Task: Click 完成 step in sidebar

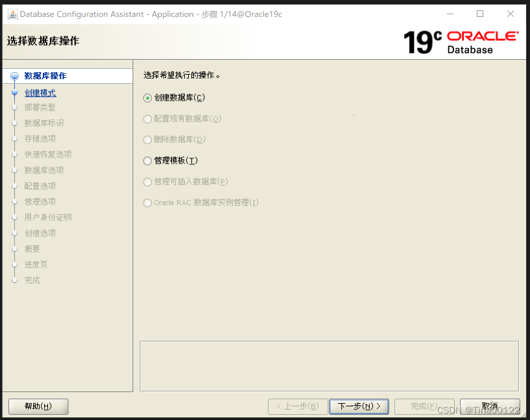Action: coord(32,280)
